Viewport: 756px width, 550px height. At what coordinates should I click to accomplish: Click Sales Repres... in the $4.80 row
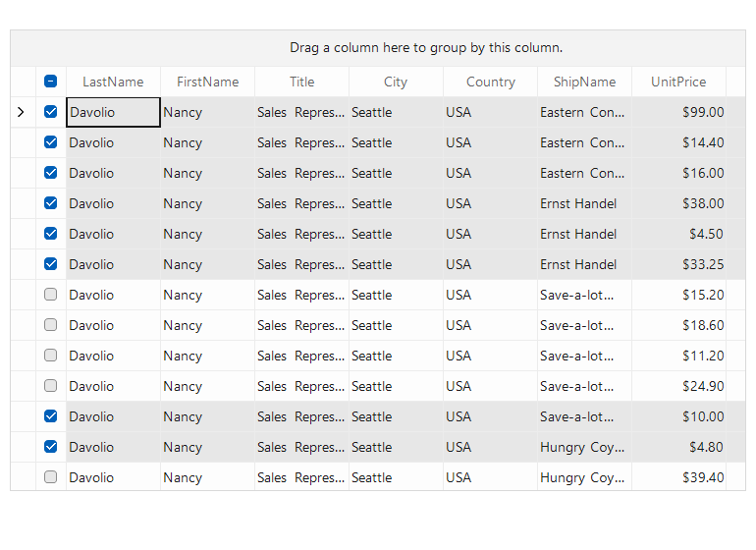tap(300, 447)
